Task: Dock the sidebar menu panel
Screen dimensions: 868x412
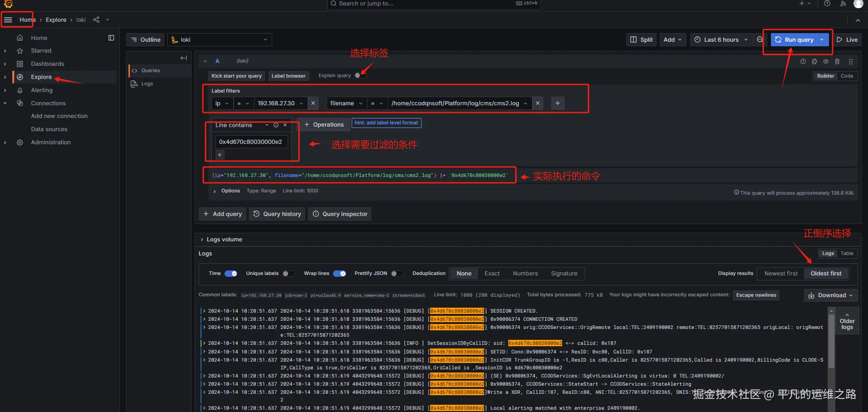Action: coord(111,38)
